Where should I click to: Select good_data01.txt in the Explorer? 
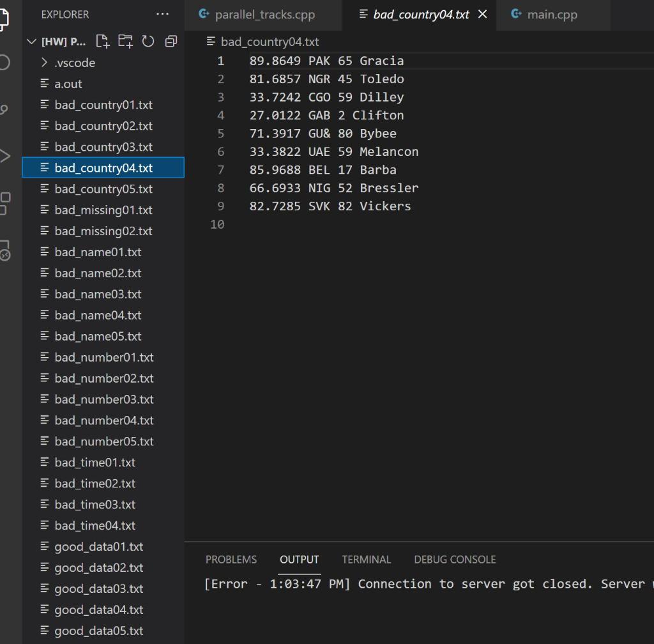click(x=99, y=546)
